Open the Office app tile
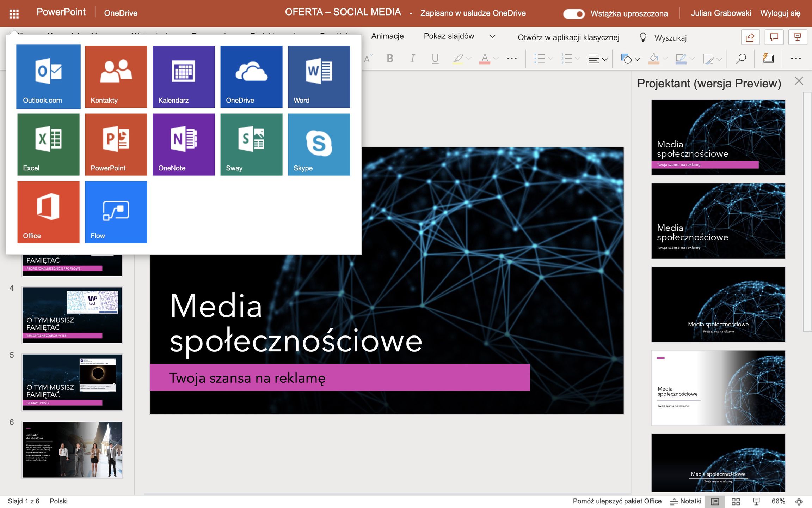The image size is (812, 508). click(48, 212)
